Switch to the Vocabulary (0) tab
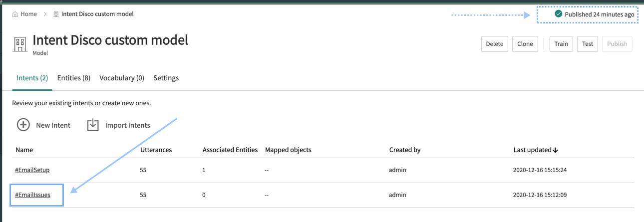The height and width of the screenshot is (222, 644). [122, 78]
